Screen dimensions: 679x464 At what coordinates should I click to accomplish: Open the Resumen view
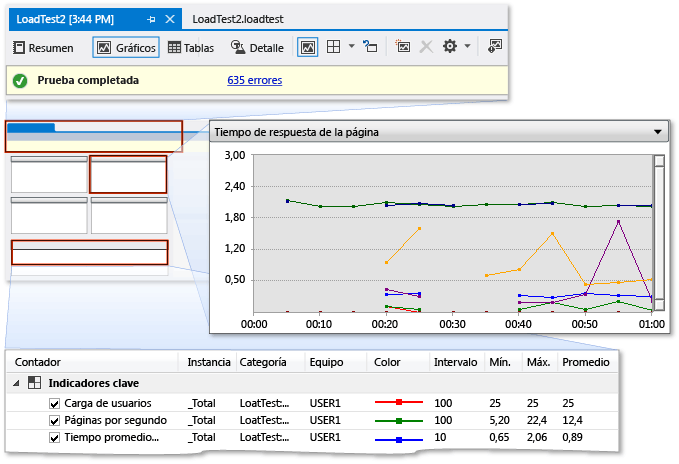43,47
